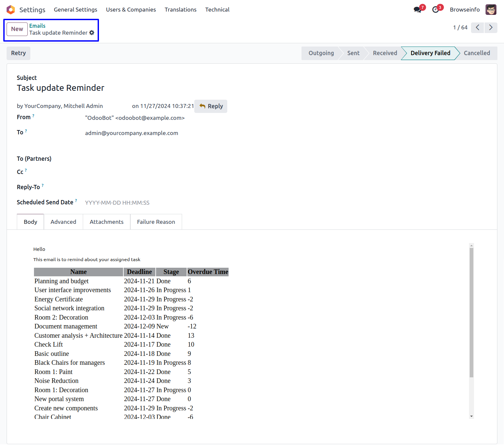This screenshot has height=445, width=504.
Task: Open the Advanced tab
Action: (x=63, y=222)
